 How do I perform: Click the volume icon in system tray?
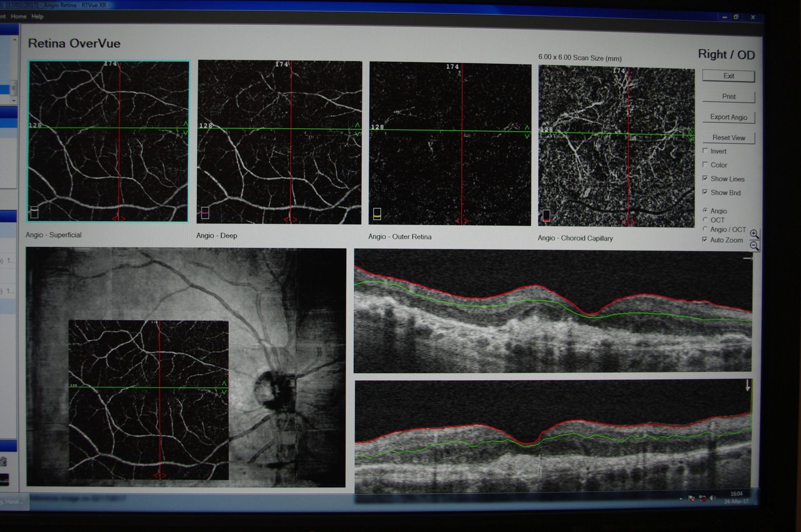click(713, 498)
